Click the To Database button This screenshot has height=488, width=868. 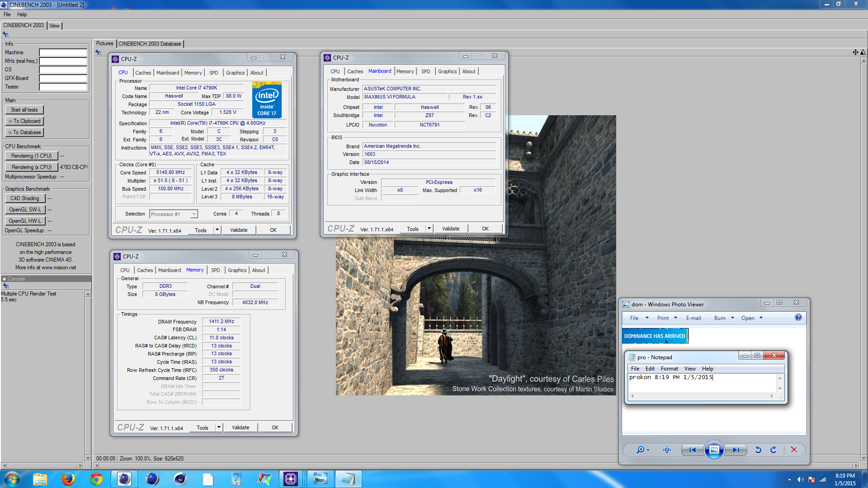(24, 132)
